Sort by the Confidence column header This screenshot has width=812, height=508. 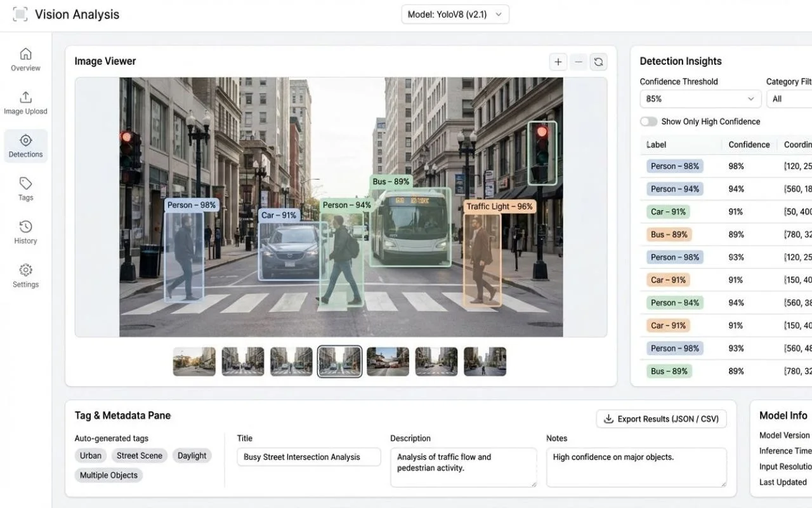(749, 144)
